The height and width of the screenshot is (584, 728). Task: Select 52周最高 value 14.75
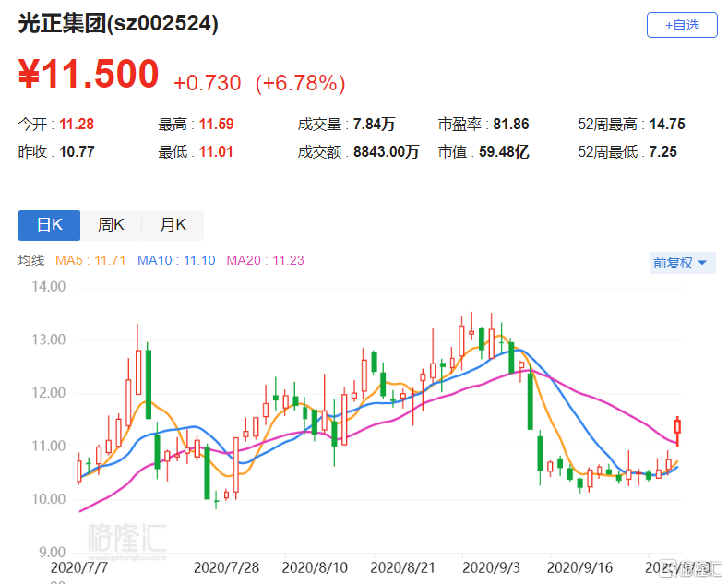(x=667, y=124)
